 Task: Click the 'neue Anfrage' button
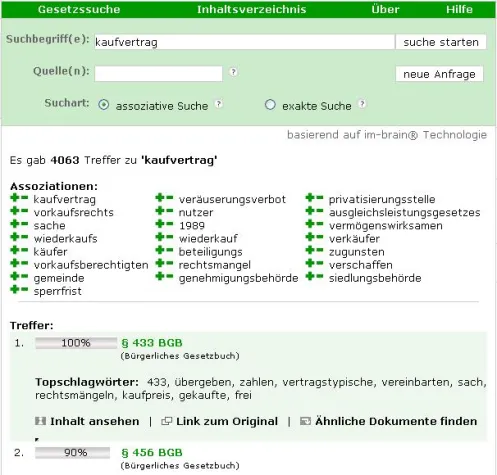(x=439, y=74)
